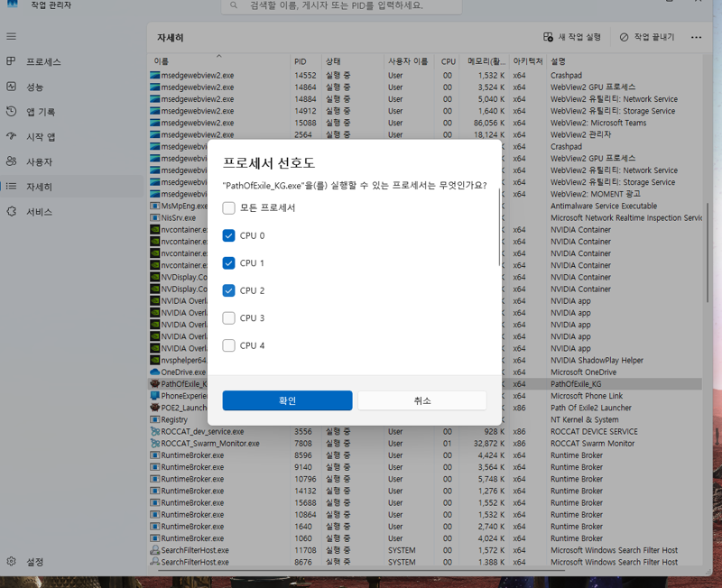Check the CPU 3 checkbox
722x588 pixels.
pyautogui.click(x=229, y=318)
